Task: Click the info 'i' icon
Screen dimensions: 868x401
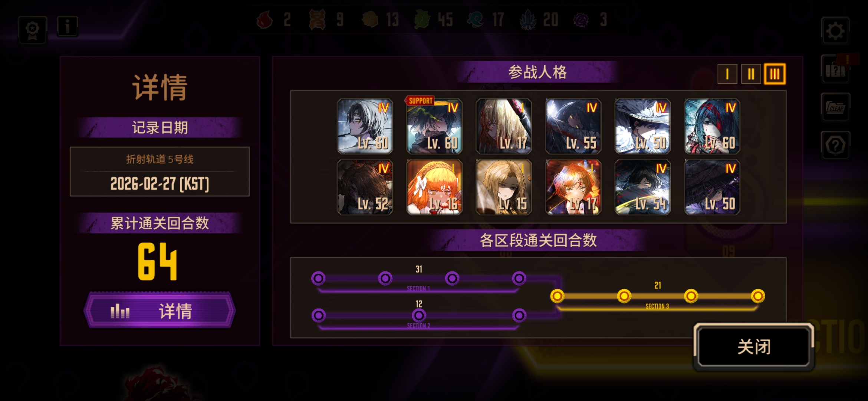Action: [68, 27]
